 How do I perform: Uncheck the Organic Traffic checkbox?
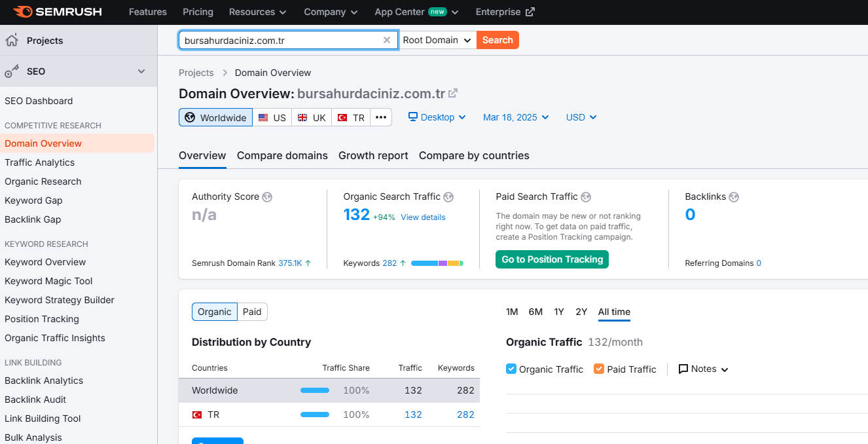(x=511, y=369)
